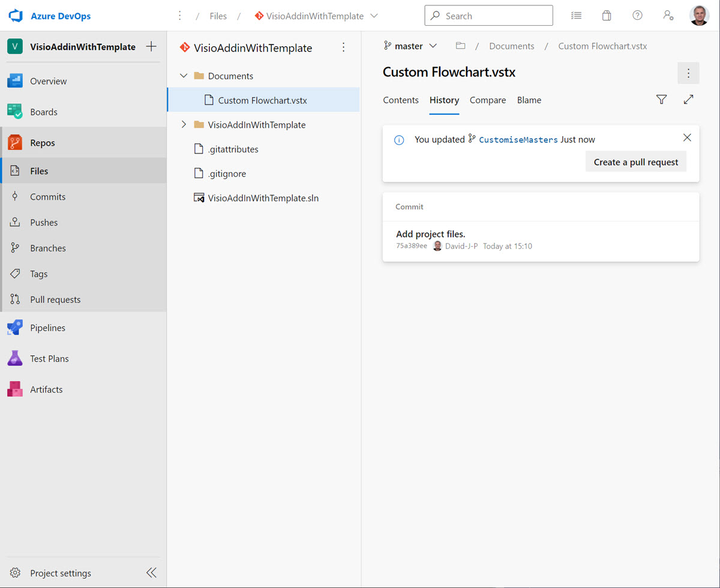Open the help question mark icon
This screenshot has width=720, height=588.
(x=637, y=16)
